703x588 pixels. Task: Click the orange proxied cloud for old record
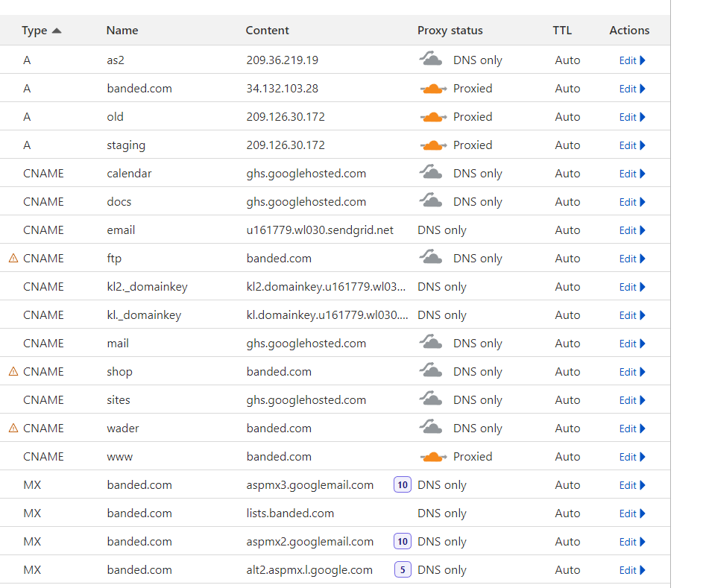[433, 117]
